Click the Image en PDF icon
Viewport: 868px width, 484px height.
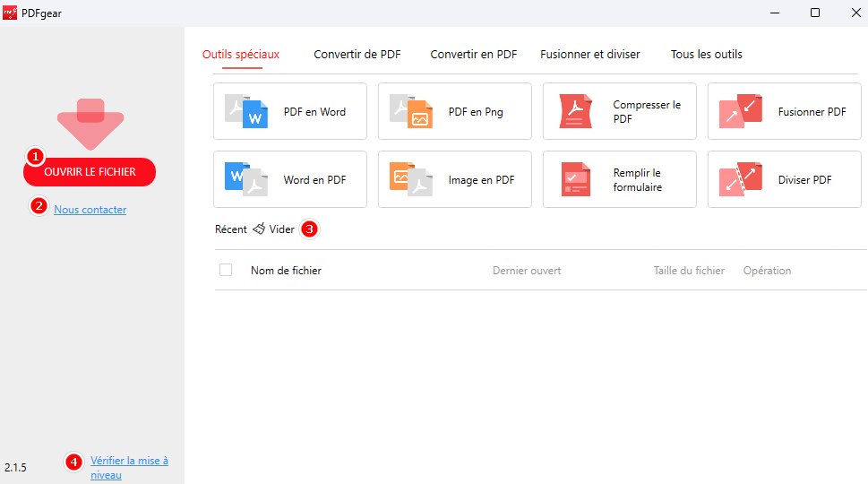[411, 179]
